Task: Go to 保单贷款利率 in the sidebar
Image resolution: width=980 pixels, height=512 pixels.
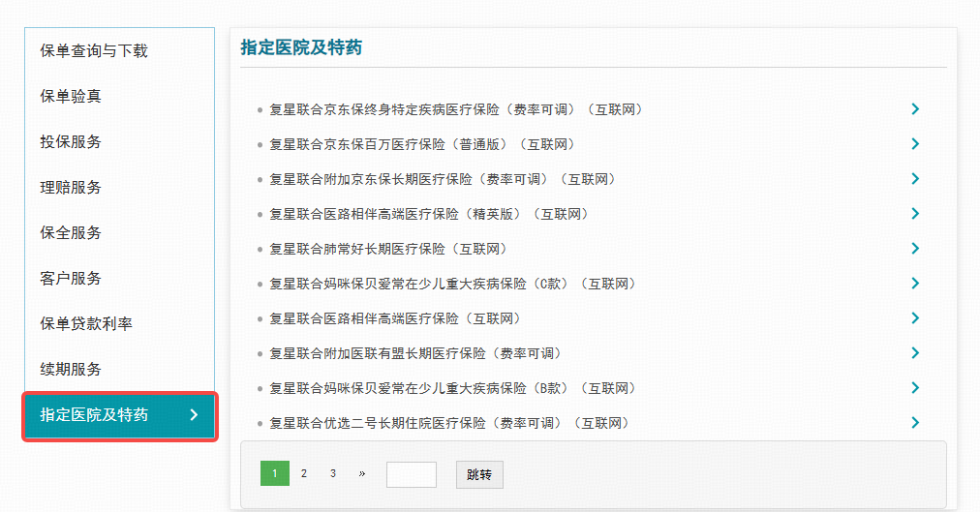Action: pos(86,324)
